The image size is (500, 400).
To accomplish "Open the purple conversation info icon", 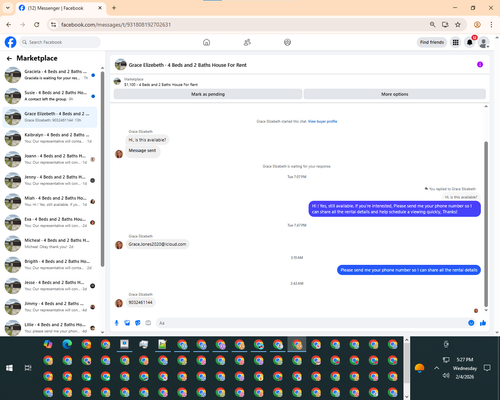I will 480,64.
